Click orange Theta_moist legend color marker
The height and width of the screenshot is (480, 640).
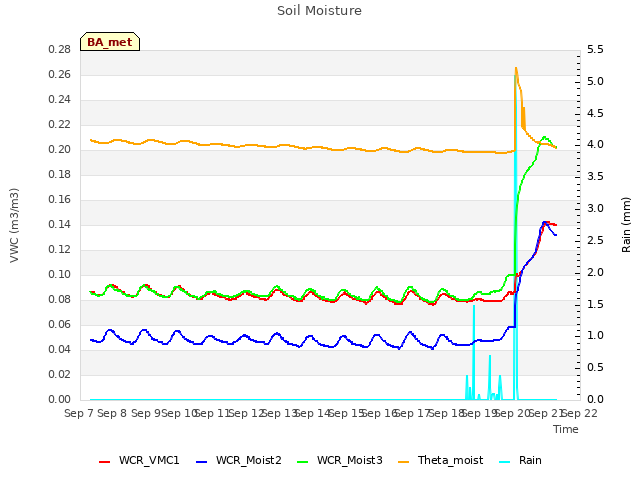(x=403, y=462)
